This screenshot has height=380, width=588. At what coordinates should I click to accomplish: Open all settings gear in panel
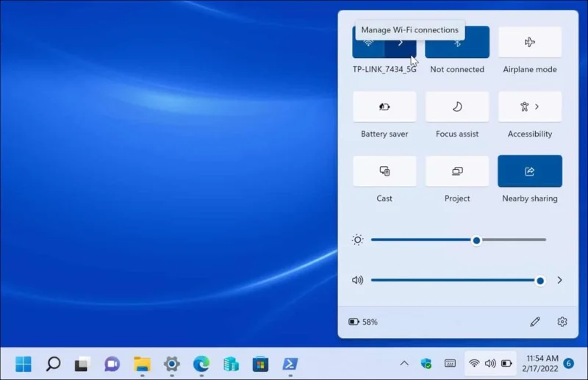(562, 322)
